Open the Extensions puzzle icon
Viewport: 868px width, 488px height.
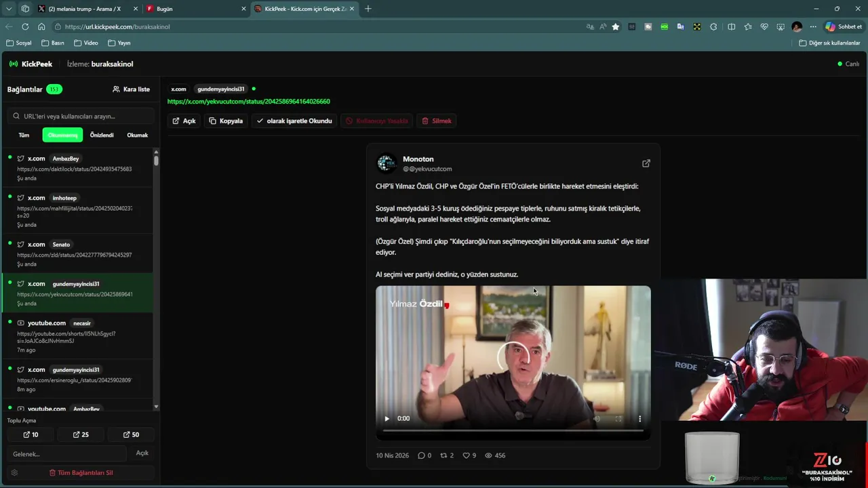point(713,26)
